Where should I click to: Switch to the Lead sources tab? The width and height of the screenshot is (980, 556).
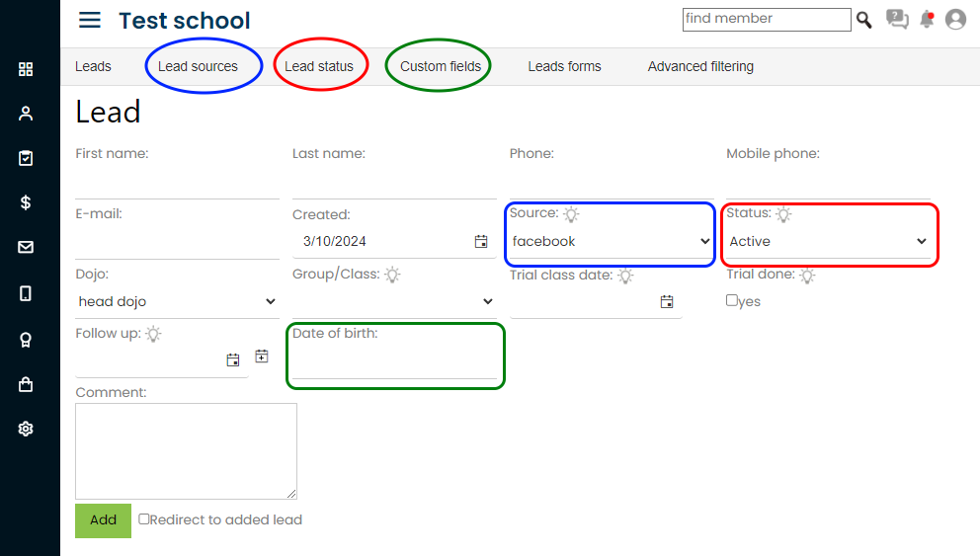pos(198,66)
